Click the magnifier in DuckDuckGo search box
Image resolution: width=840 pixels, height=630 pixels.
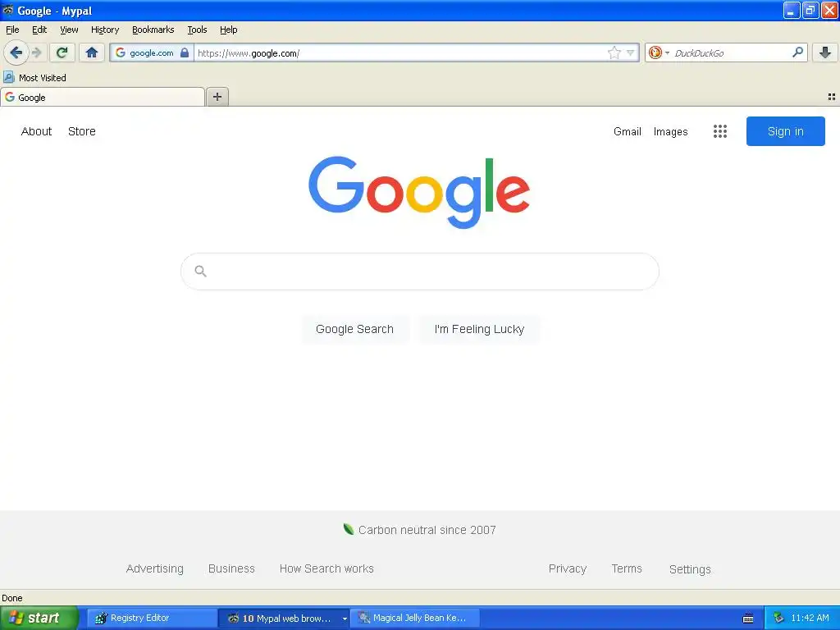pos(797,52)
